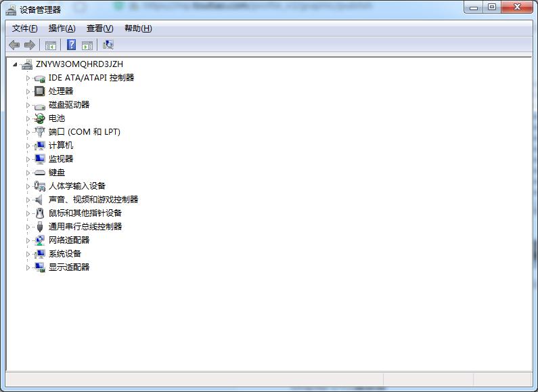Click the 键盘 keyboard icon
This screenshot has height=392, width=538.
40,173
